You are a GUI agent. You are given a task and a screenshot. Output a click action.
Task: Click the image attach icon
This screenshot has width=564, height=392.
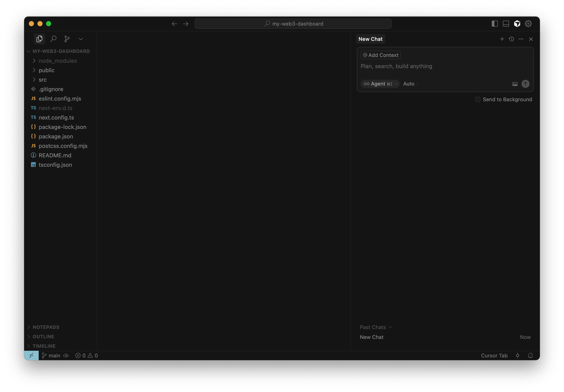tap(515, 84)
